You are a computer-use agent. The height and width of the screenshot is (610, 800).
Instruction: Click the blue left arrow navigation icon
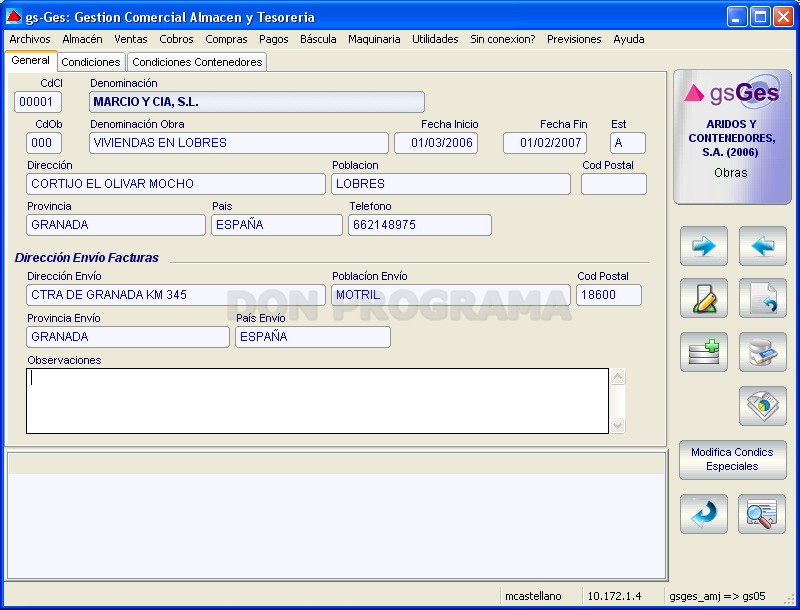tap(763, 246)
